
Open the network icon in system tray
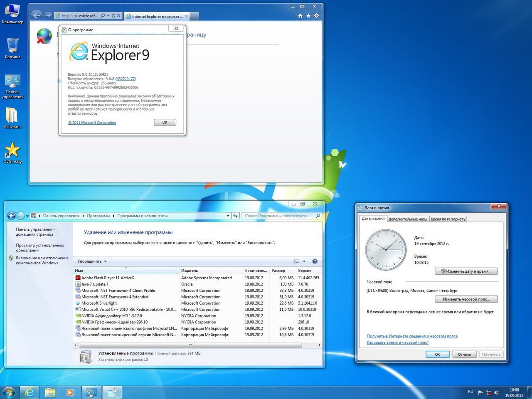pyautogui.click(x=489, y=392)
